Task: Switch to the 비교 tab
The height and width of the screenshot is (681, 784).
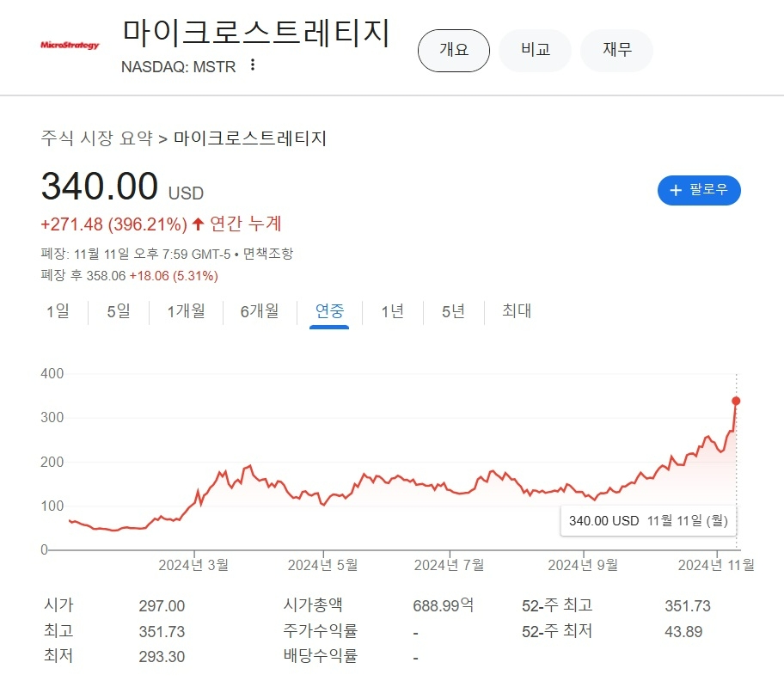Action: [x=535, y=51]
